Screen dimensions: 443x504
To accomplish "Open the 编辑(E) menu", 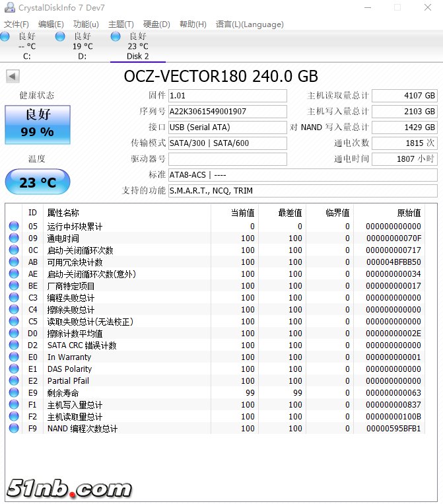I will (51, 24).
